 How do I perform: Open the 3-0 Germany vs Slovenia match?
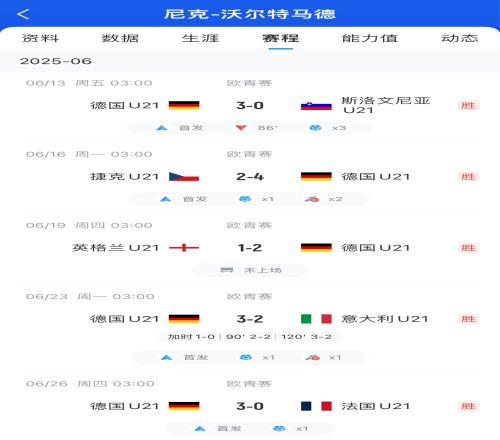250,106
